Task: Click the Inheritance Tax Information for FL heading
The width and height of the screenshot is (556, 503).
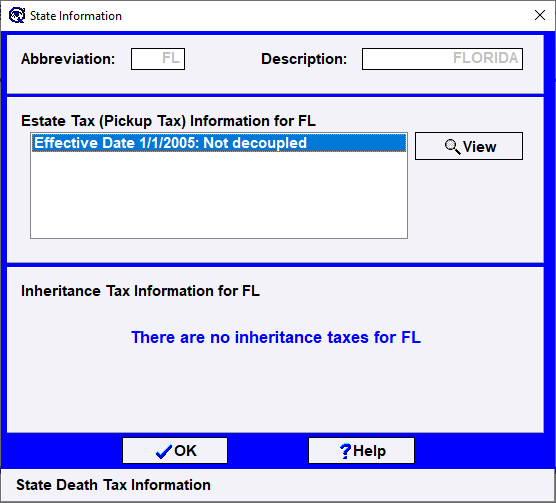Action: point(140,291)
